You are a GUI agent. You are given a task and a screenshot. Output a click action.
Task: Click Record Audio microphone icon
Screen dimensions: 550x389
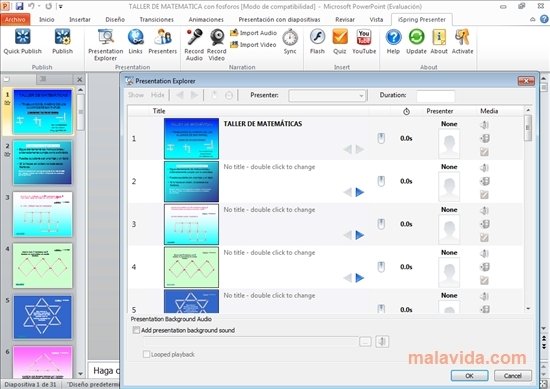[194, 36]
